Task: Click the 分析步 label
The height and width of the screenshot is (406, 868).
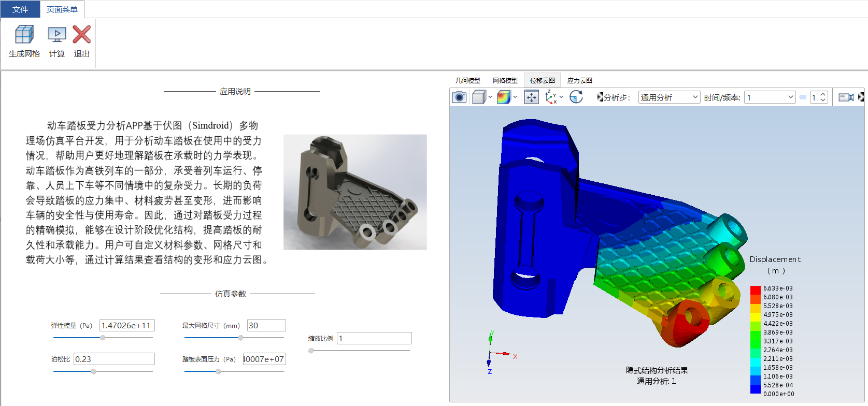Action: 617,97
